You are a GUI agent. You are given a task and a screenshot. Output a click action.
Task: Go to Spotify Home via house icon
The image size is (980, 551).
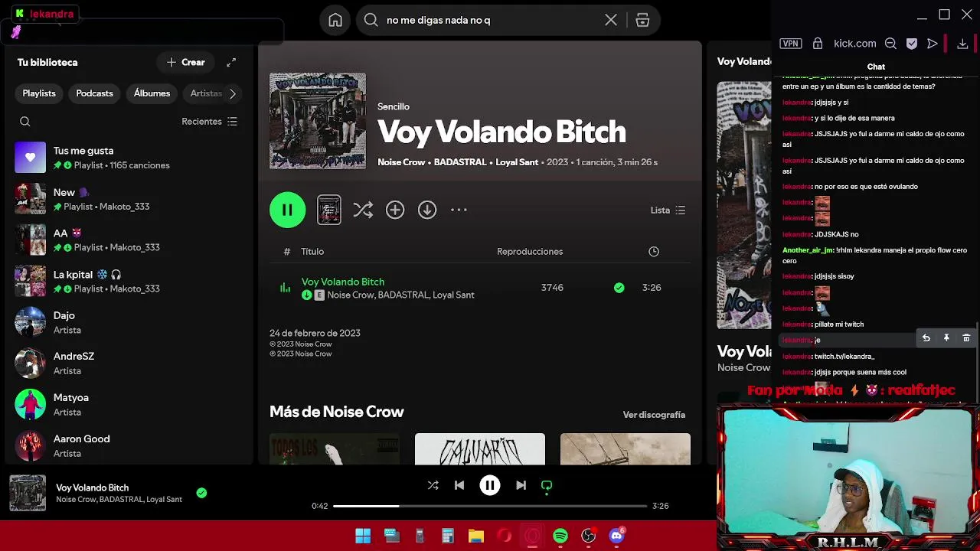click(x=335, y=20)
